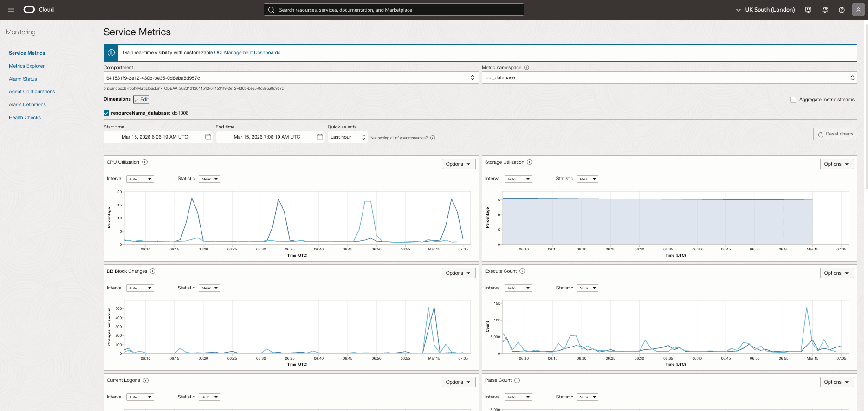Click 'Not seeing all of your resources?' text
Viewport: 868px width, 411px height.
point(399,138)
